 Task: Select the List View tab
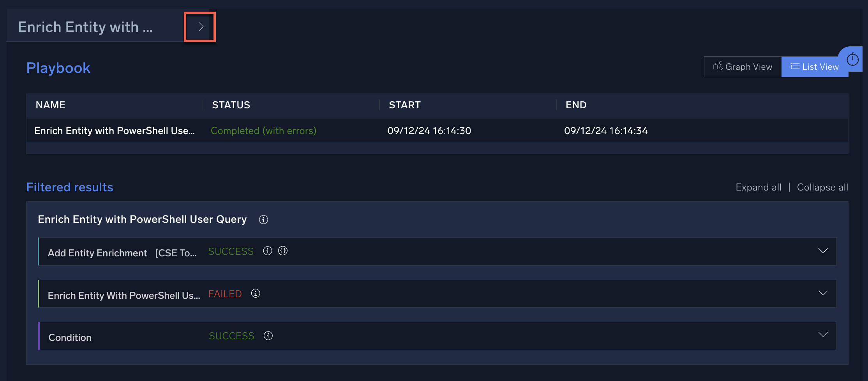[x=815, y=66]
